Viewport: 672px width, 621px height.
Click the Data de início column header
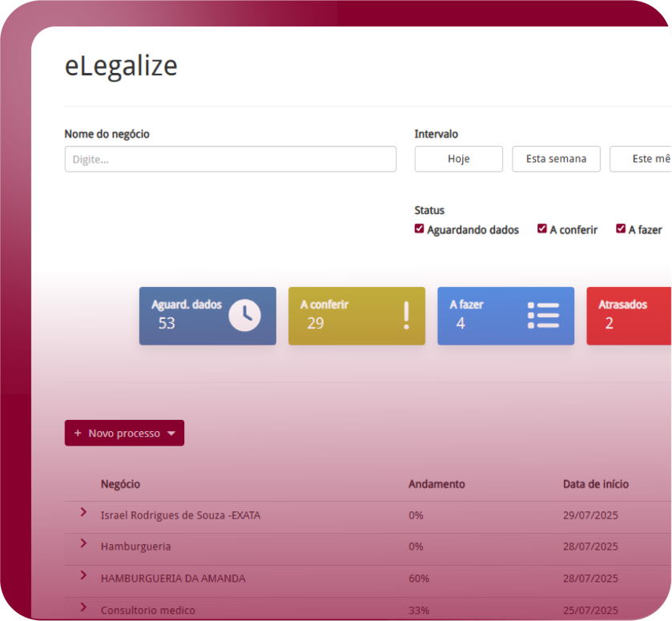pos(595,484)
